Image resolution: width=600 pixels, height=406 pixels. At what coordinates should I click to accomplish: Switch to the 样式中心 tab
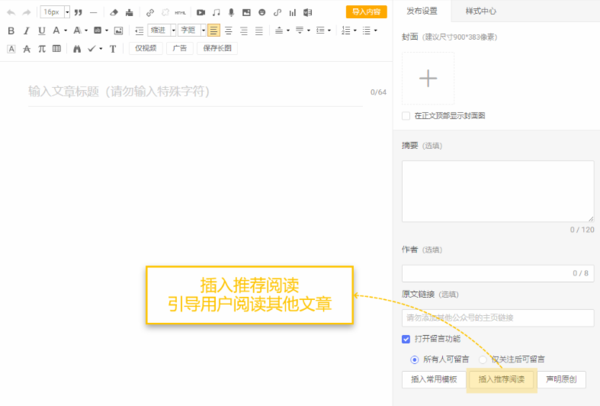point(482,11)
